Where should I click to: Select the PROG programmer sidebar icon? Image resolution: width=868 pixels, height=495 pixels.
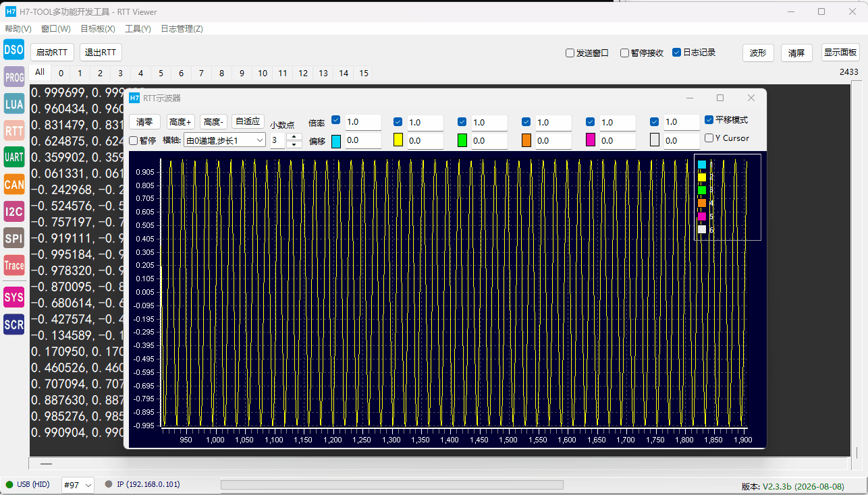click(13, 77)
